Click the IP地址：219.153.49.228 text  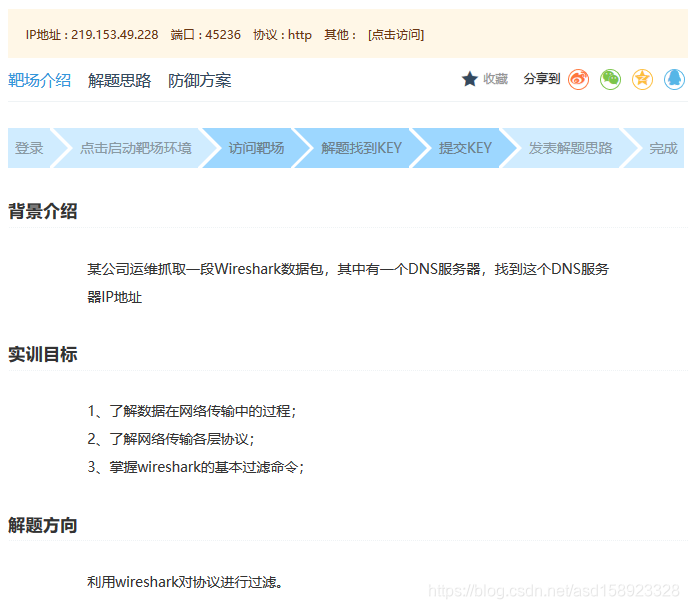(92, 35)
